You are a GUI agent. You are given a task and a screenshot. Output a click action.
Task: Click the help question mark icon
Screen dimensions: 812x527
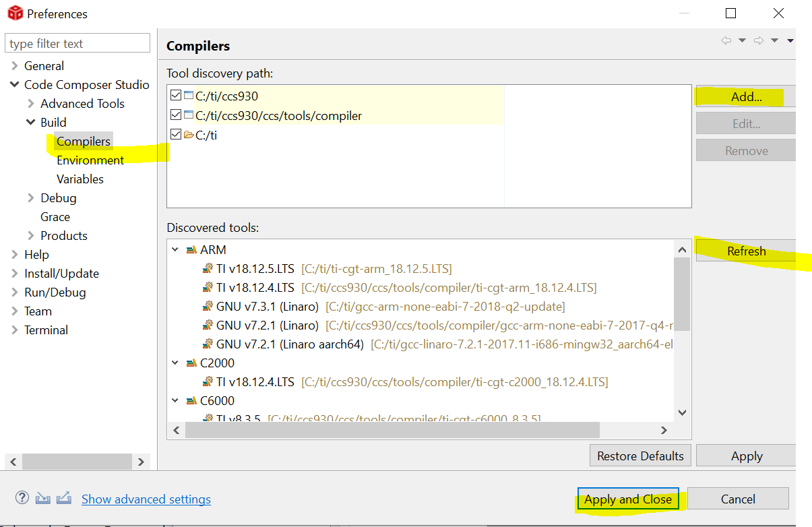point(22,499)
